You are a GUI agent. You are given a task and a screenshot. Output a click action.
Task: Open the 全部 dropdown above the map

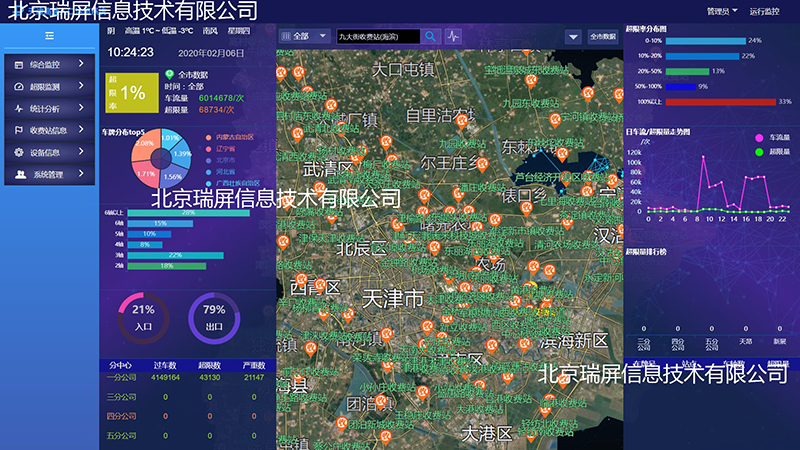pyautogui.click(x=304, y=36)
